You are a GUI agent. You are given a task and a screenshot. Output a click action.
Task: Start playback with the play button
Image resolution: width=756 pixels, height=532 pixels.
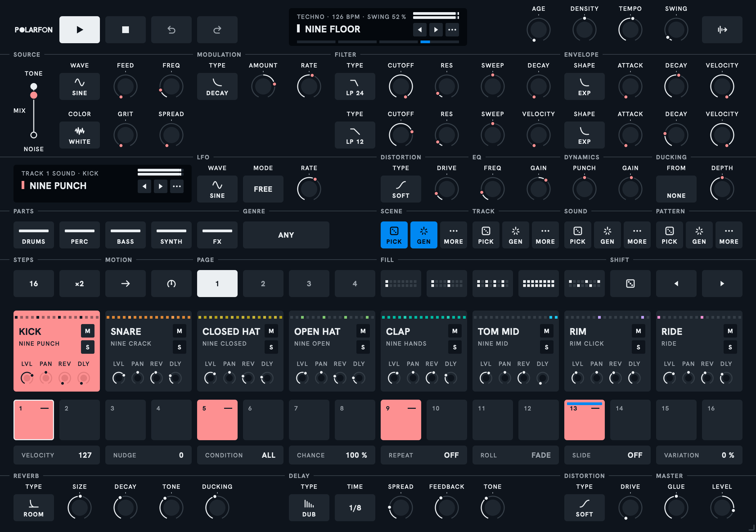80,30
